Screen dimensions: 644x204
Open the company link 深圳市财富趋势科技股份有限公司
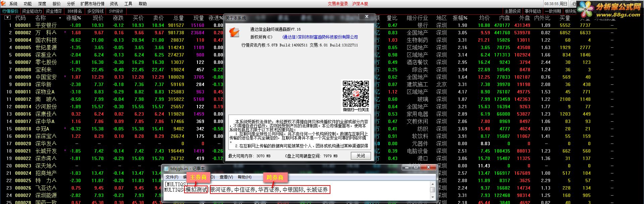pyautogui.click(x=320, y=37)
